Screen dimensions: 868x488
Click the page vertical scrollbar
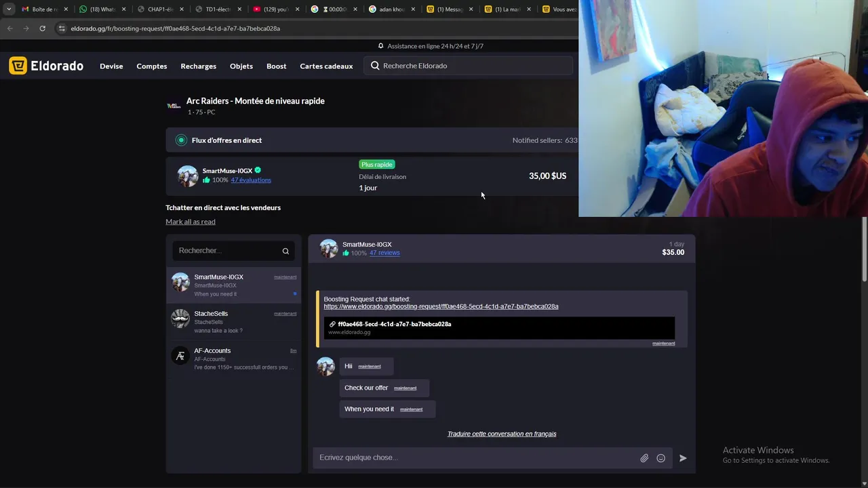[x=865, y=249]
